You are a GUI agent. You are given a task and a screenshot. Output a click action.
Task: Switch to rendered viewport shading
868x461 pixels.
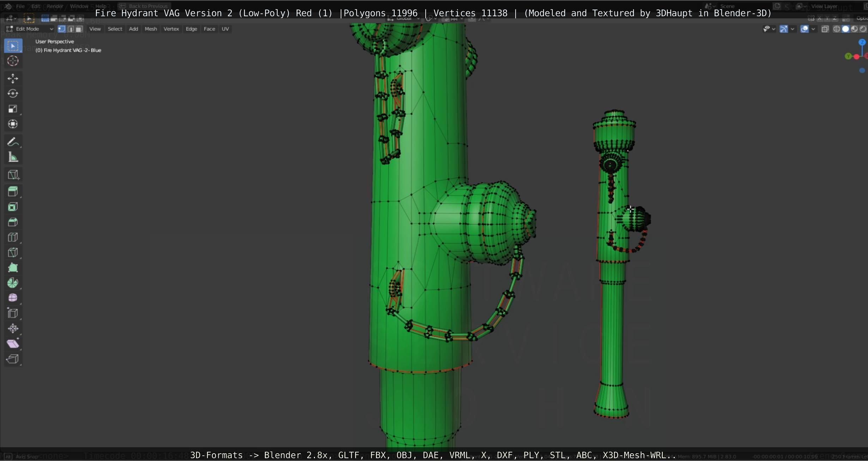click(863, 29)
